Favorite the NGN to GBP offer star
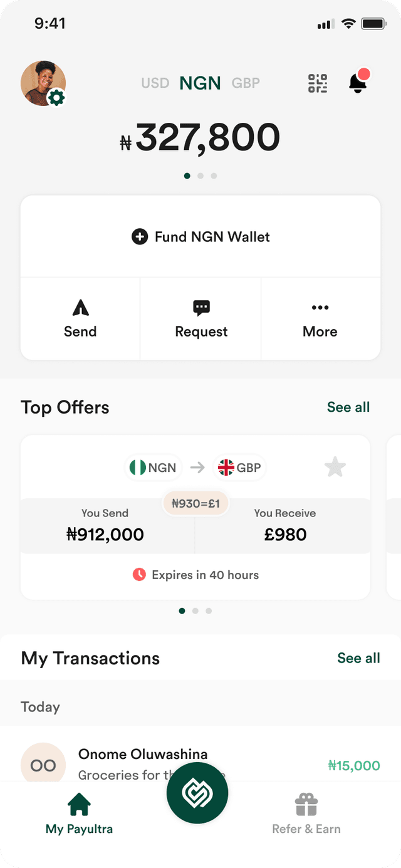401x868 pixels. coord(335,467)
